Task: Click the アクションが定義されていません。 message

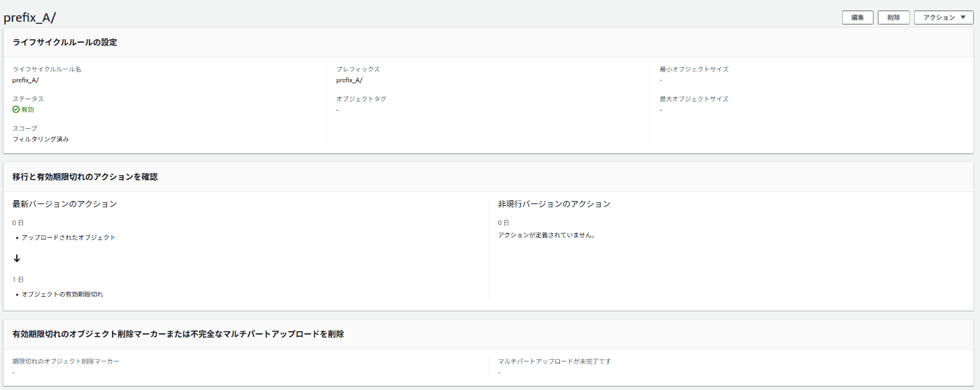Action: [x=547, y=235]
